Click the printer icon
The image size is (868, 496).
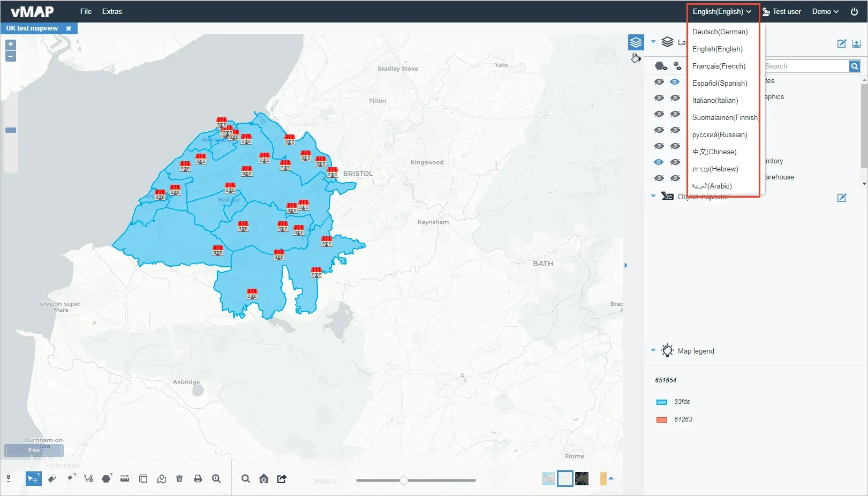pos(198,479)
